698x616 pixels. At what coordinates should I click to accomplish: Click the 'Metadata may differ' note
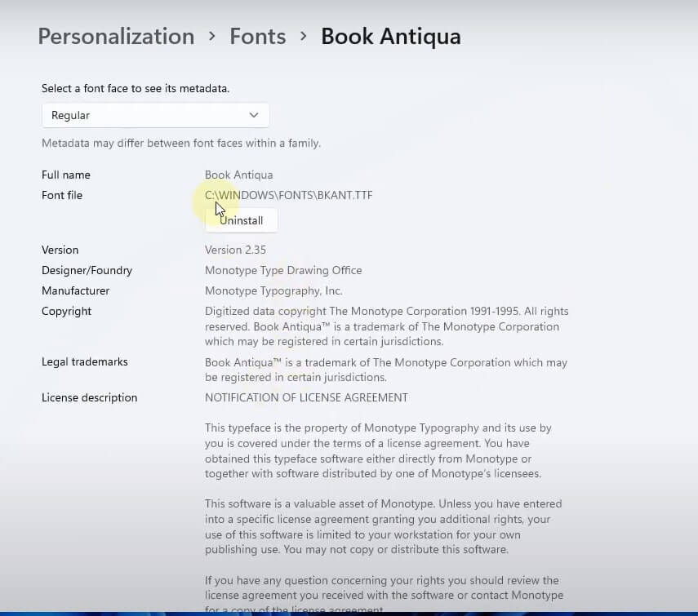tap(181, 143)
